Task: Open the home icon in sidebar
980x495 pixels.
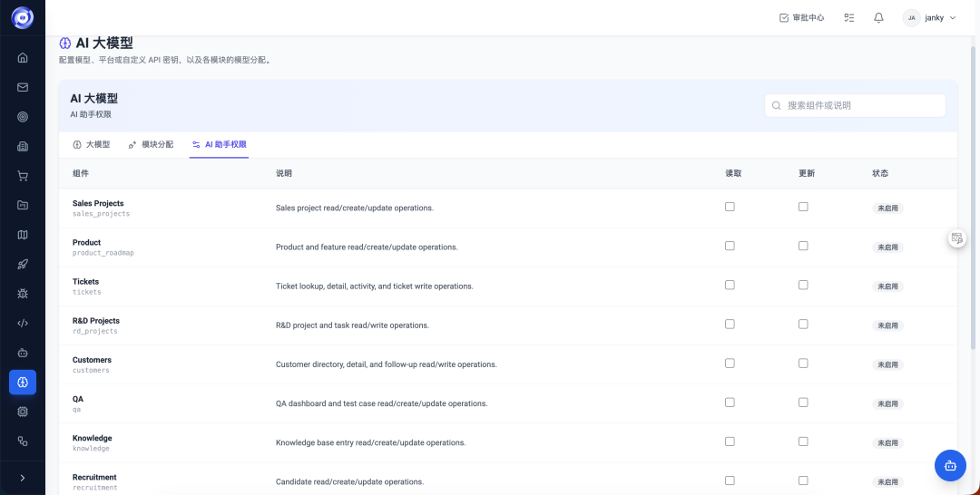Action: [23, 57]
